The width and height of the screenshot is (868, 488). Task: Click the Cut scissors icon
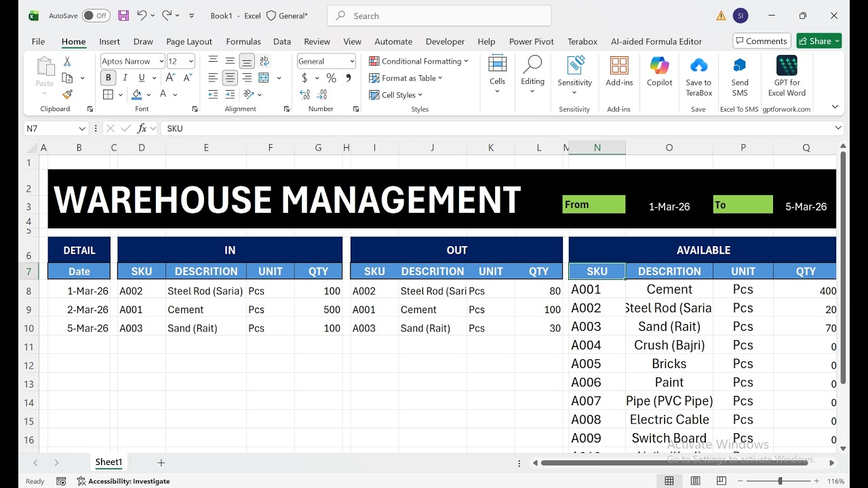click(x=67, y=61)
